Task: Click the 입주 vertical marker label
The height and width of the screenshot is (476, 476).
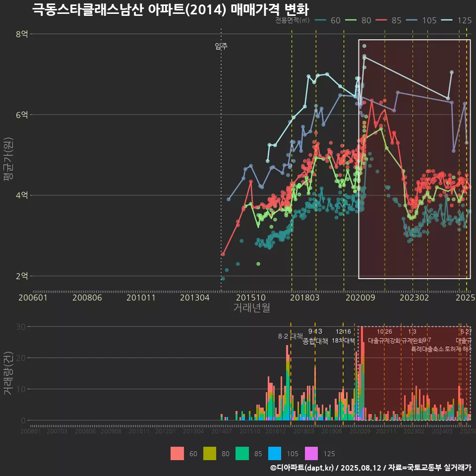Action: click(221, 46)
